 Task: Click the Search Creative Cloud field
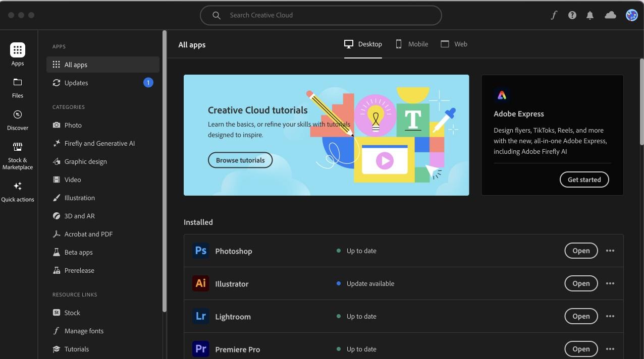click(x=321, y=15)
